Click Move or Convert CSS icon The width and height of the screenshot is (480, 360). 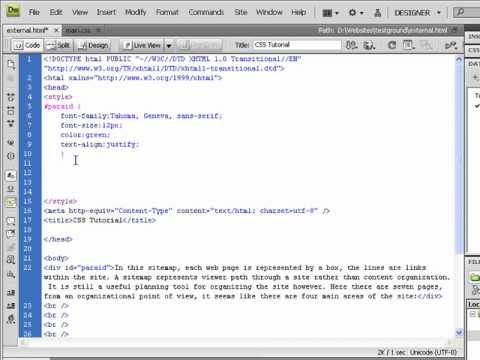click(11, 274)
